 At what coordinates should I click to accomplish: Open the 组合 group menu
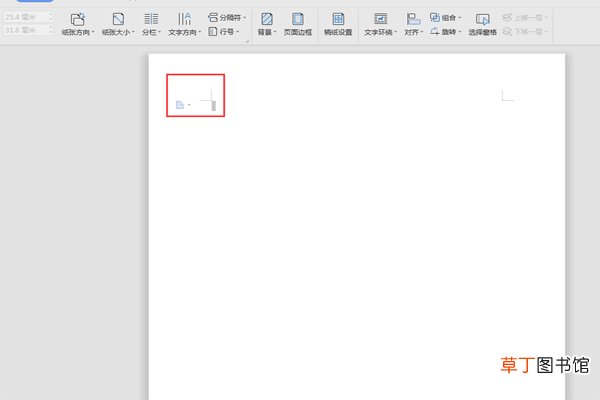[445, 18]
